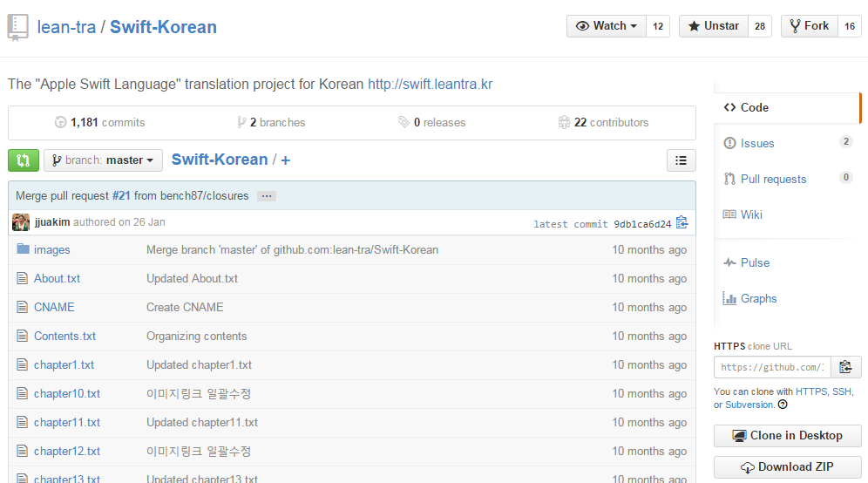The width and height of the screenshot is (868, 483).
Task: Open the About.txt file
Action: click(x=57, y=279)
